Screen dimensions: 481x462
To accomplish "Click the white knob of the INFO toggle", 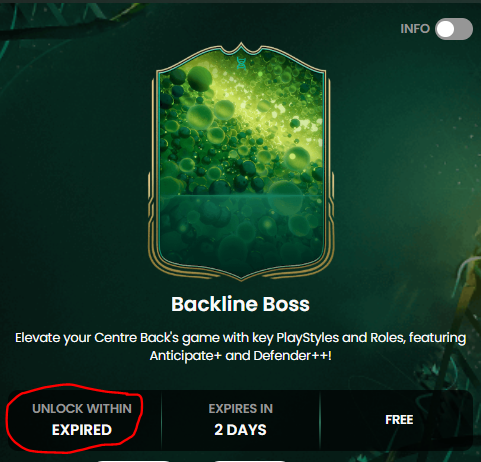I will [445, 29].
